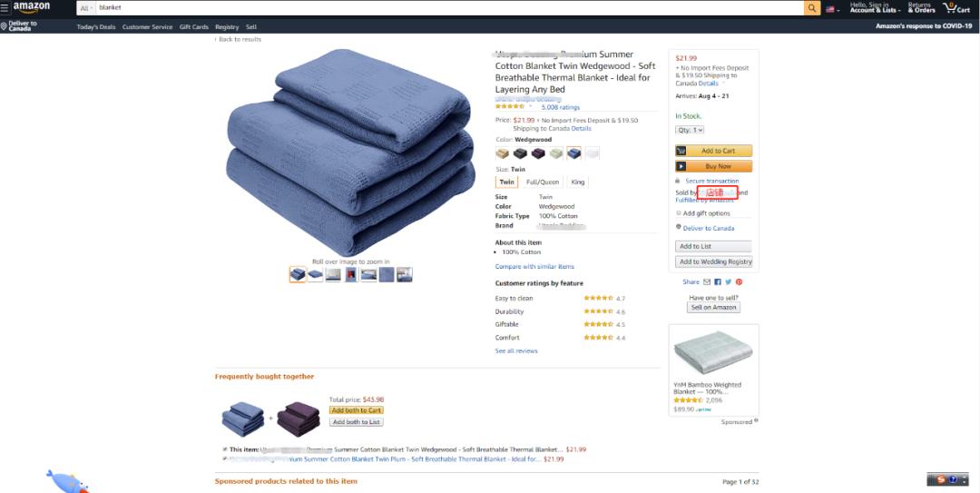Open Today's Deals in navigation bar
980x493 pixels.
pos(96,27)
